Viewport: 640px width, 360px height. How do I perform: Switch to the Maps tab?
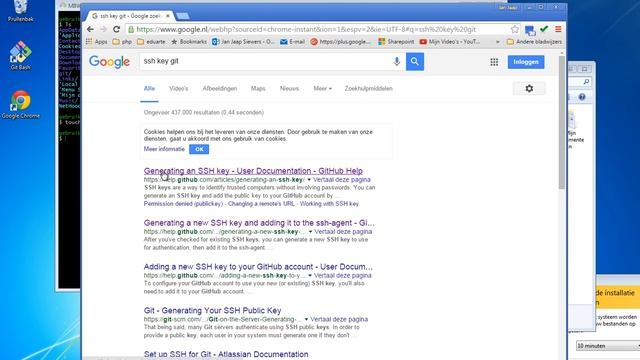[258, 89]
